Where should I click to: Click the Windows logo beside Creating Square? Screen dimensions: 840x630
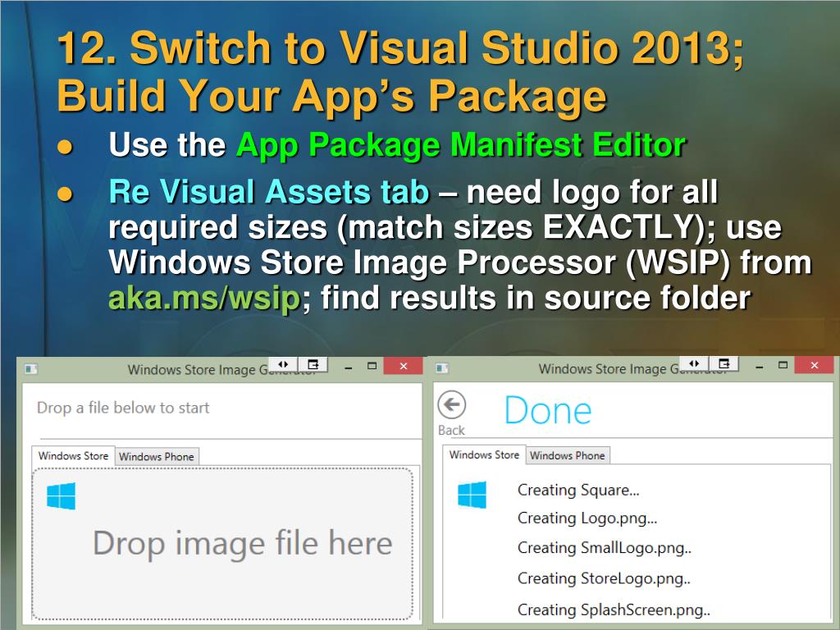tap(472, 495)
